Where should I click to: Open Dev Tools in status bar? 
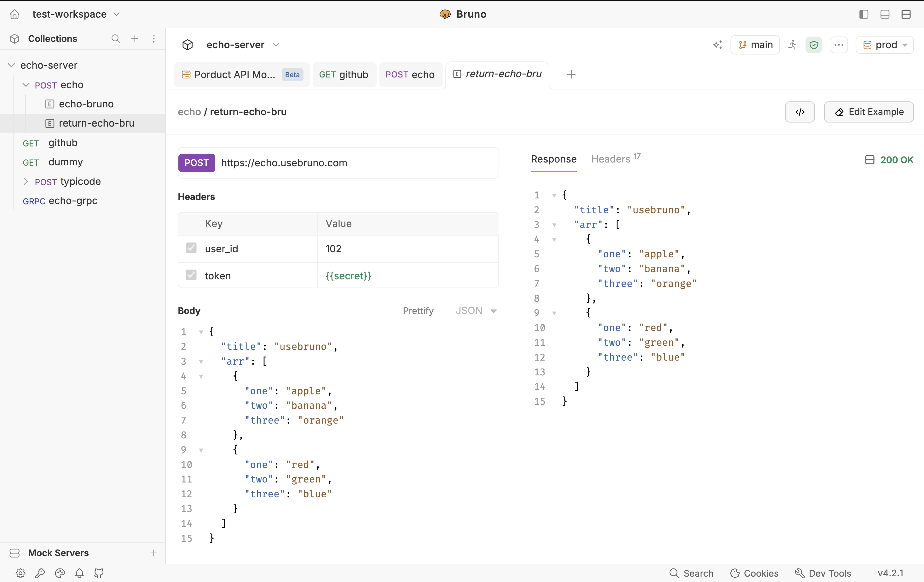[823, 573]
